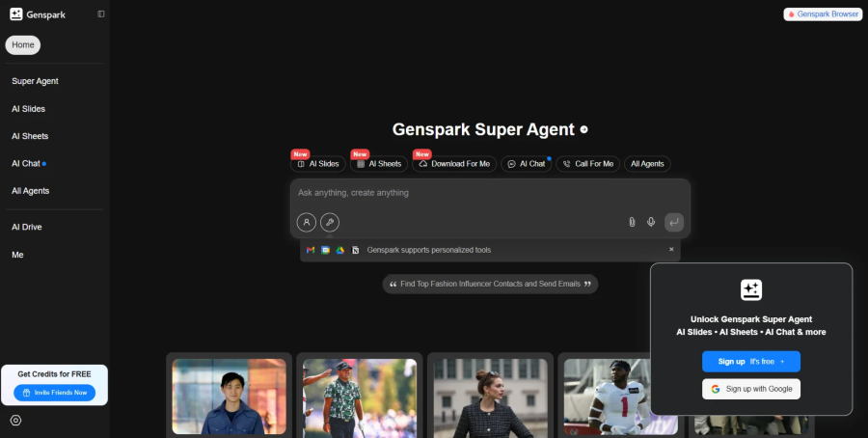The height and width of the screenshot is (438, 868).
Task: Select the Call For Me chip
Action: coord(588,164)
